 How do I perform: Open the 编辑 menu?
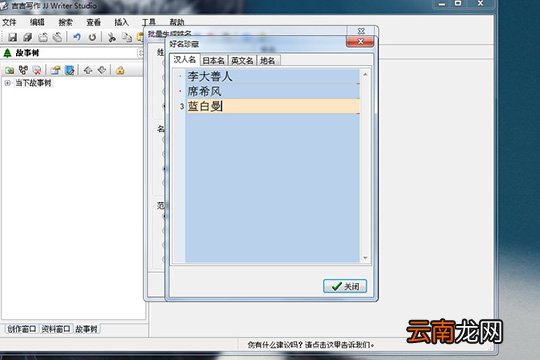[x=37, y=22]
